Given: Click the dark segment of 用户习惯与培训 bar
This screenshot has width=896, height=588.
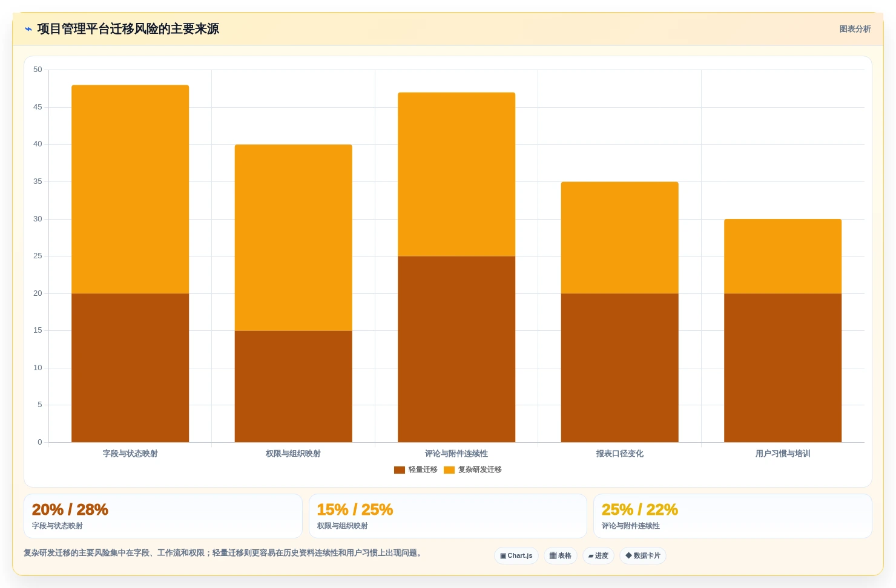Looking at the screenshot, I should click(x=783, y=368).
